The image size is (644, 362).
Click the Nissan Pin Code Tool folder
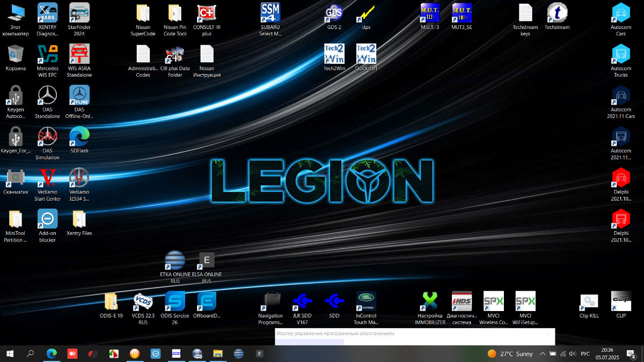[175, 12]
